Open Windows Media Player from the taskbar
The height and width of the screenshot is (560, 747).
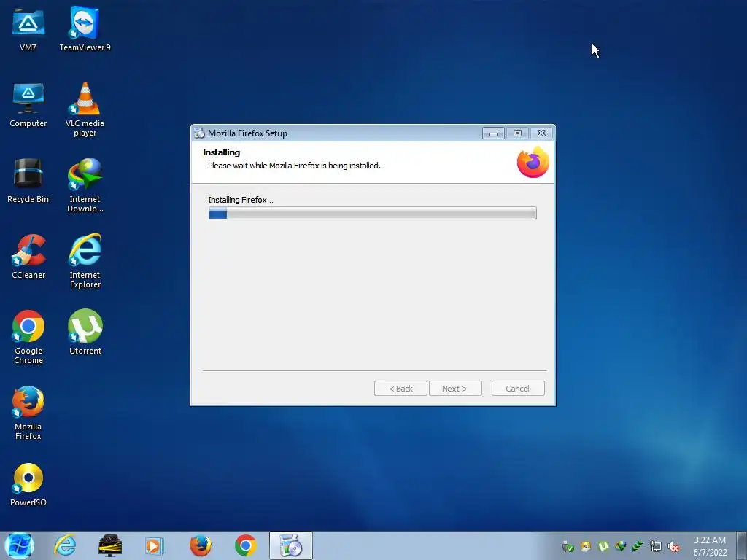pos(155,545)
